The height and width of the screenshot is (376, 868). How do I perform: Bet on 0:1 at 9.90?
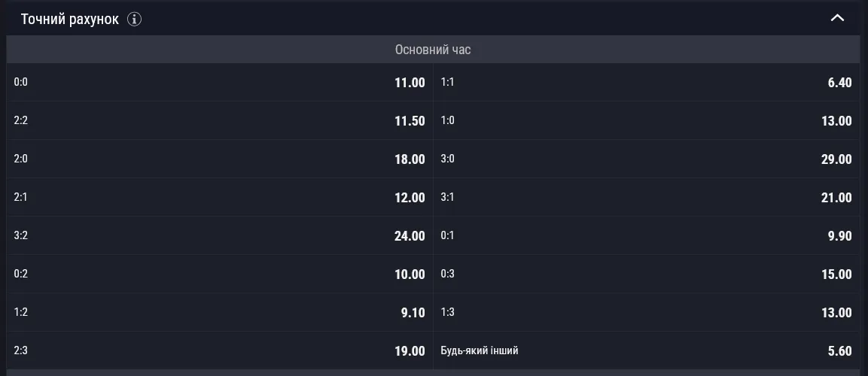click(646, 235)
